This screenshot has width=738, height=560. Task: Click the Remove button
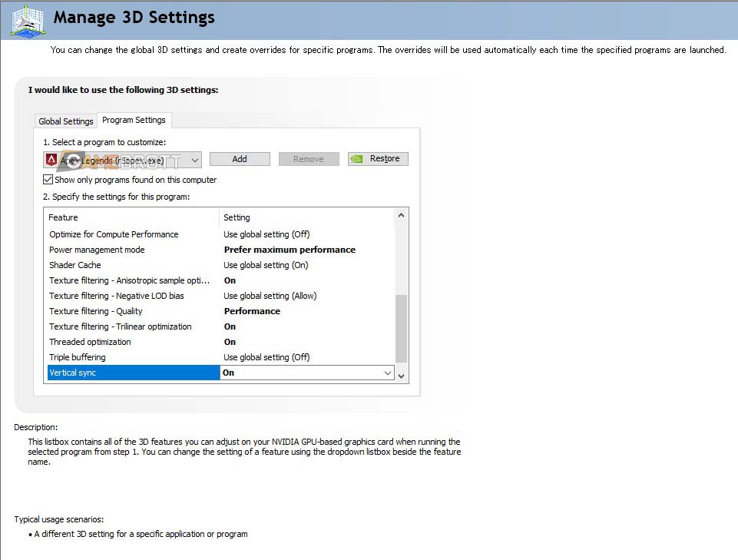[308, 159]
